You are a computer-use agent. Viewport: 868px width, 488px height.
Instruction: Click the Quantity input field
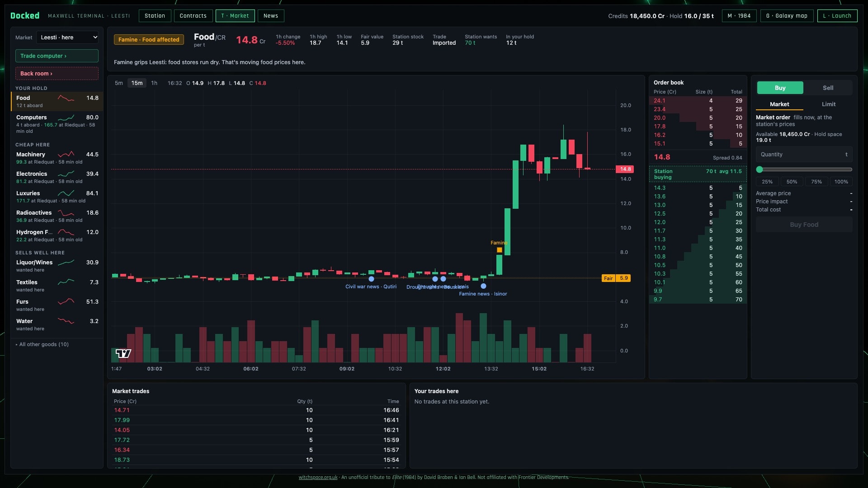click(804, 155)
